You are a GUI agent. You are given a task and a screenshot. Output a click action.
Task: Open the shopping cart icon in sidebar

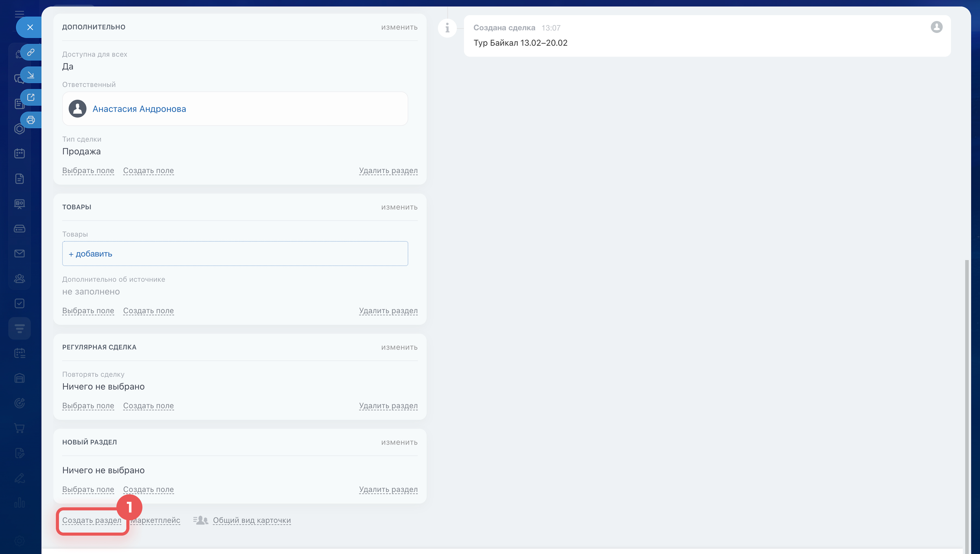point(19,428)
